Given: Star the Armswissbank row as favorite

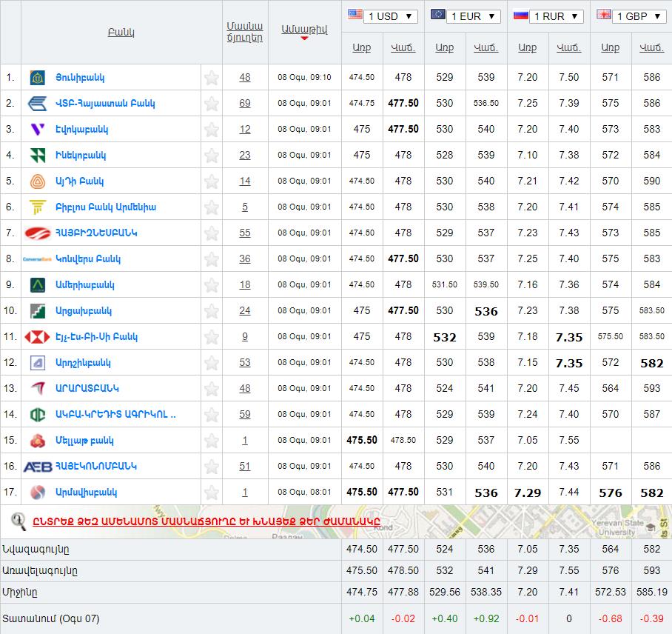Looking at the screenshot, I should (212, 493).
